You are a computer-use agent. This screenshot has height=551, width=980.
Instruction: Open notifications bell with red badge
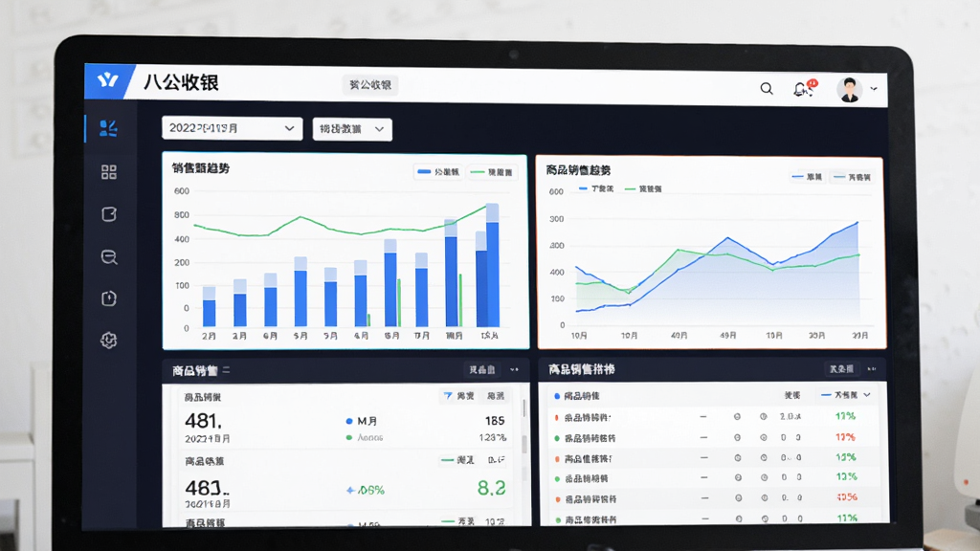click(x=804, y=89)
